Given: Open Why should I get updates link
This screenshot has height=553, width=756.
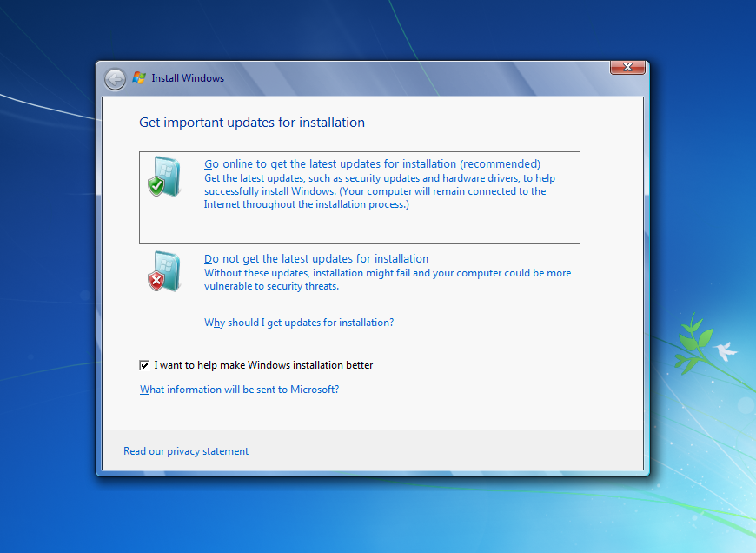Looking at the screenshot, I should tap(299, 323).
